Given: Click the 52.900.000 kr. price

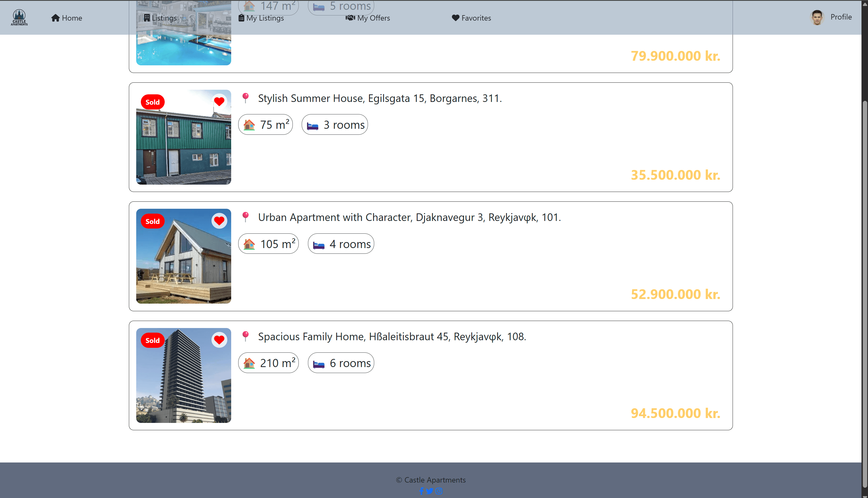Looking at the screenshot, I should pyautogui.click(x=676, y=294).
